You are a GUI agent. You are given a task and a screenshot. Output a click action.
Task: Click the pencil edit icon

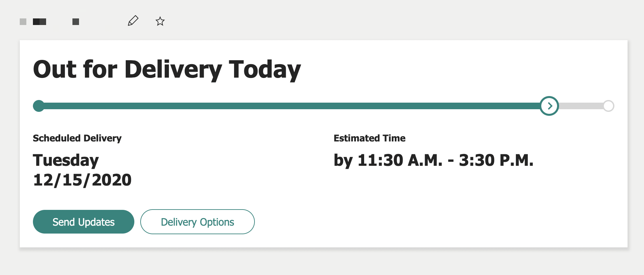133,21
